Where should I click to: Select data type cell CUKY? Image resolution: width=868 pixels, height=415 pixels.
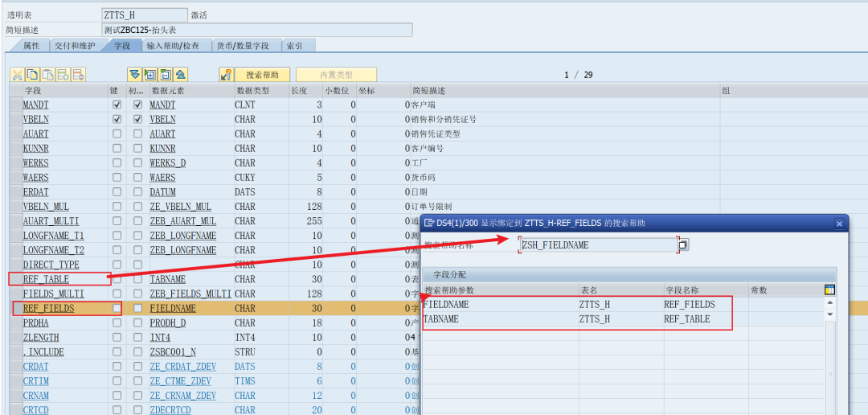[244, 177]
